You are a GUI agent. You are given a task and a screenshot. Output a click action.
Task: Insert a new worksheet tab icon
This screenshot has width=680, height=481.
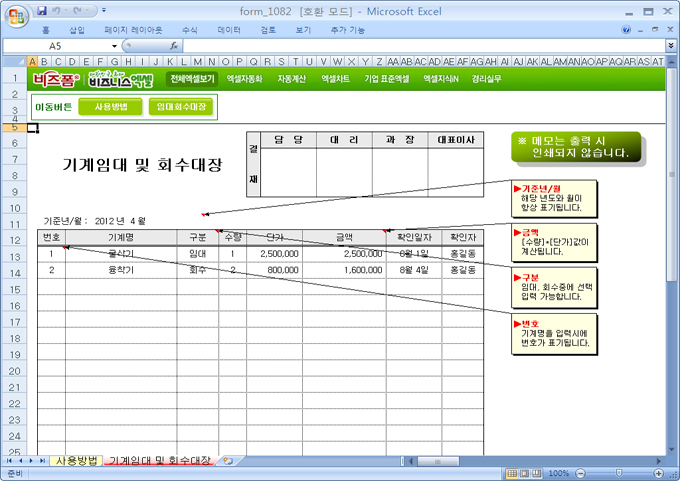(228, 461)
